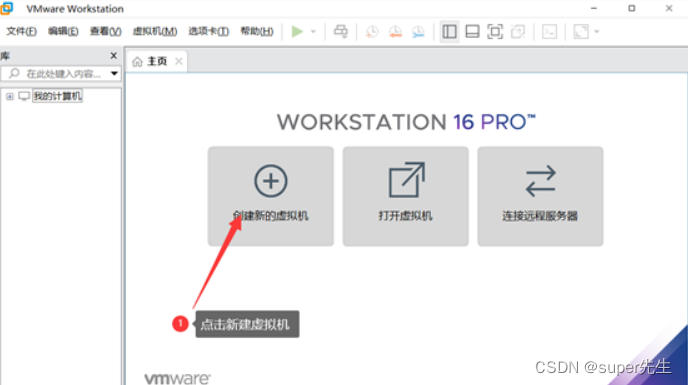
Task: Click the 创建新的虚拟机 button
Action: point(271,196)
